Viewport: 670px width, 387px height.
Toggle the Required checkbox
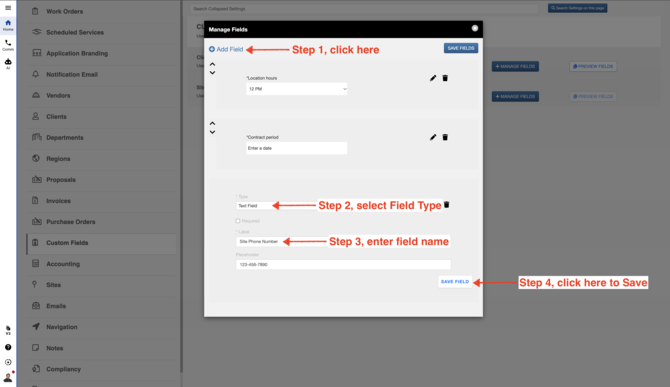tap(238, 221)
